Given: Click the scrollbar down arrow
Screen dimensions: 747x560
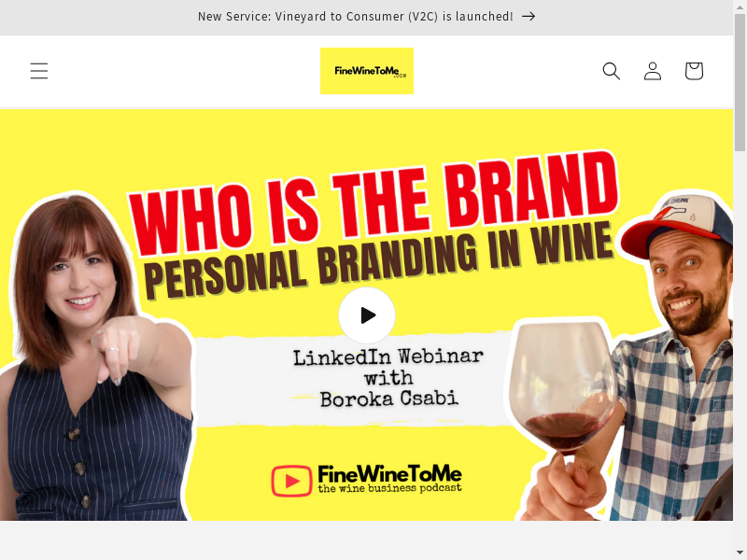Looking at the screenshot, I should (x=740, y=554).
